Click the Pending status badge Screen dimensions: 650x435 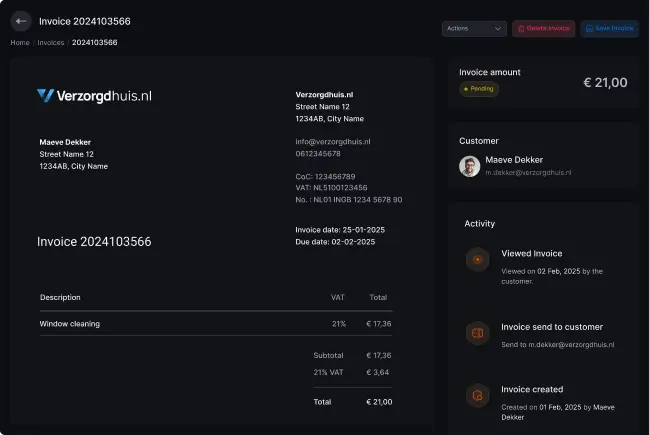pyautogui.click(x=479, y=89)
